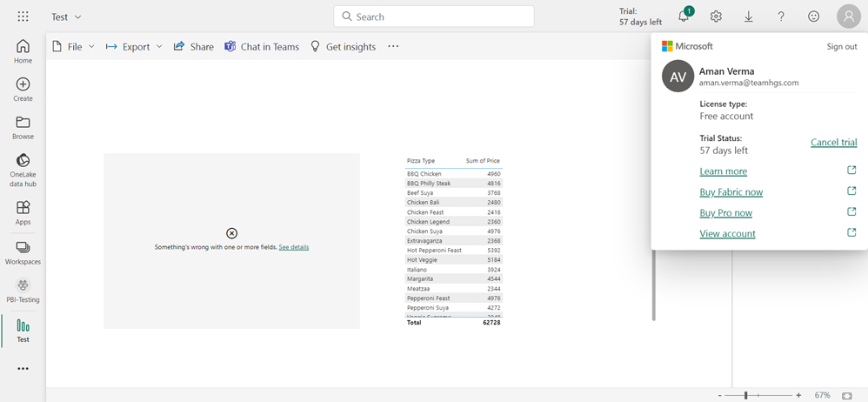Open the View account link

727,234
